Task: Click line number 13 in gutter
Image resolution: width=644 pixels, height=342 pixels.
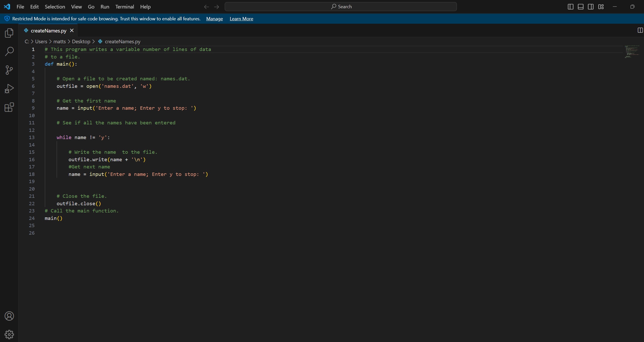Action: [32, 138]
